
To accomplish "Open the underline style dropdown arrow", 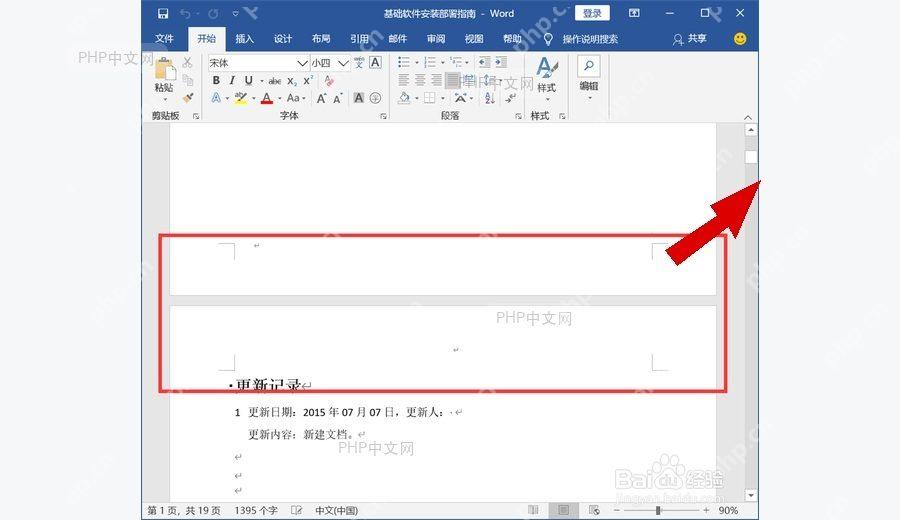I will point(262,81).
